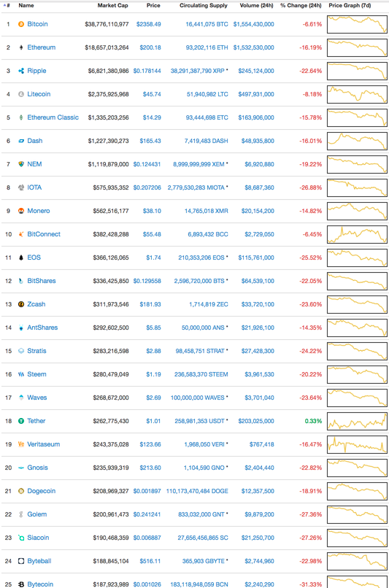389x588 pixels.
Task: Select Ethereum market cap $18,657,013,264
Action: 107,47
